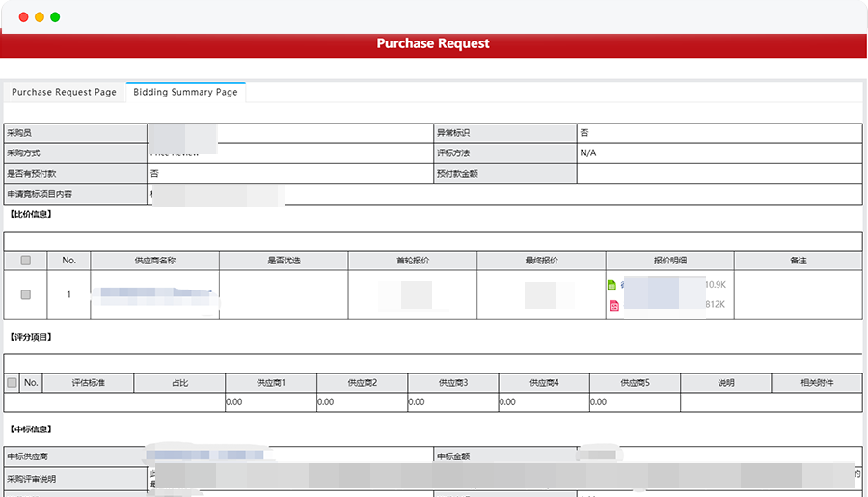Click the row number 1 cell in 比价信息 table
Image resolution: width=868 pixels, height=497 pixels.
pos(68,294)
